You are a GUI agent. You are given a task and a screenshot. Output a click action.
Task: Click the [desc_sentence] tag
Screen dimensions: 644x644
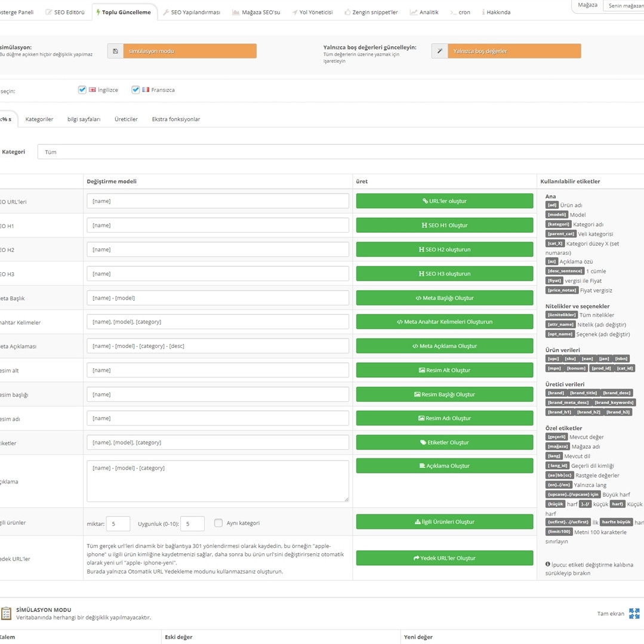tap(565, 271)
